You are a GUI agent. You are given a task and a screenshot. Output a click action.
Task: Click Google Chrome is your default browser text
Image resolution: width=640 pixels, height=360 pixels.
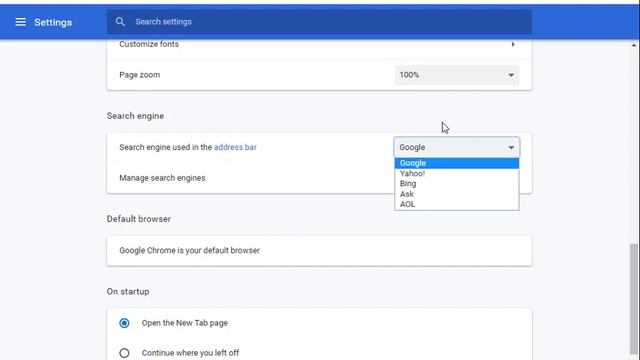[189, 250]
